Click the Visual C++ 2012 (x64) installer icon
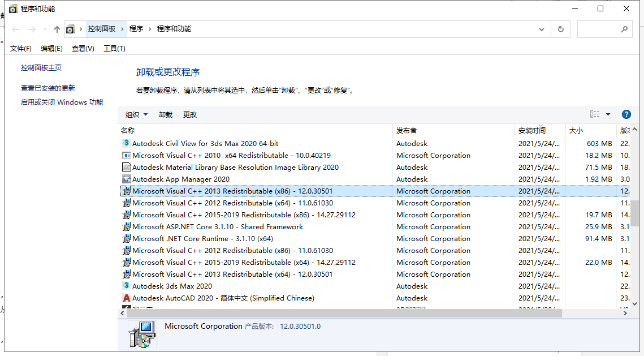This screenshot has height=356, width=644. (x=127, y=203)
